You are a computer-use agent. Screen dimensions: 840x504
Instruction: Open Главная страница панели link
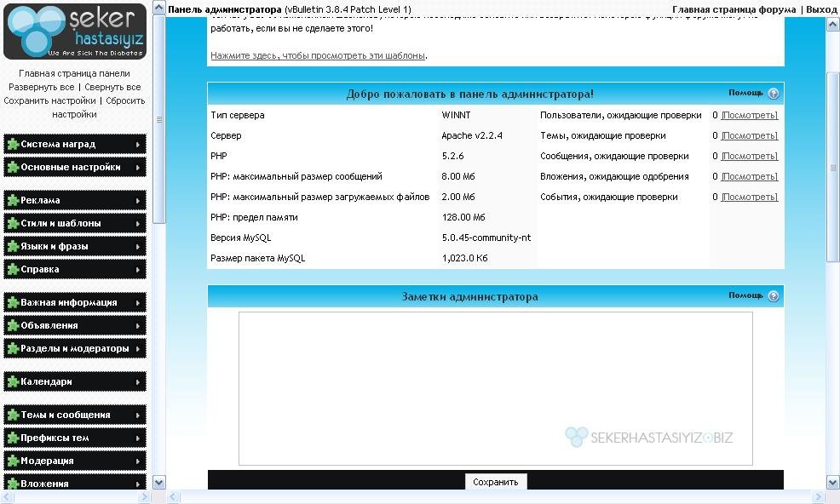coord(74,73)
